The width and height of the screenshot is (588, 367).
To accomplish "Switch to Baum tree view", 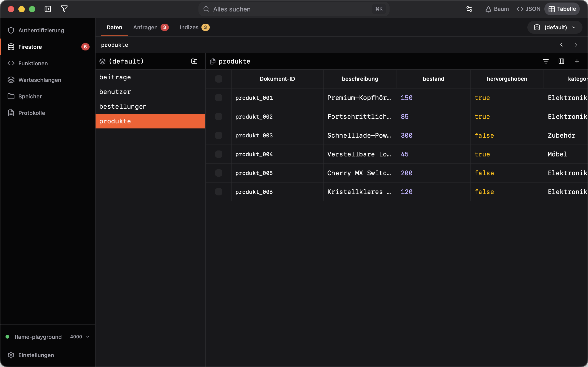I will [497, 9].
